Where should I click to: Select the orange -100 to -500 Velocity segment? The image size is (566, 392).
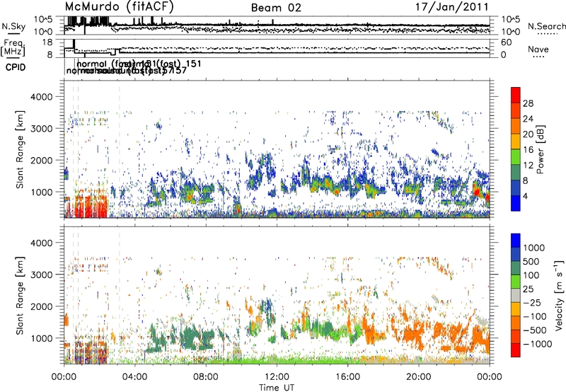[516, 323]
